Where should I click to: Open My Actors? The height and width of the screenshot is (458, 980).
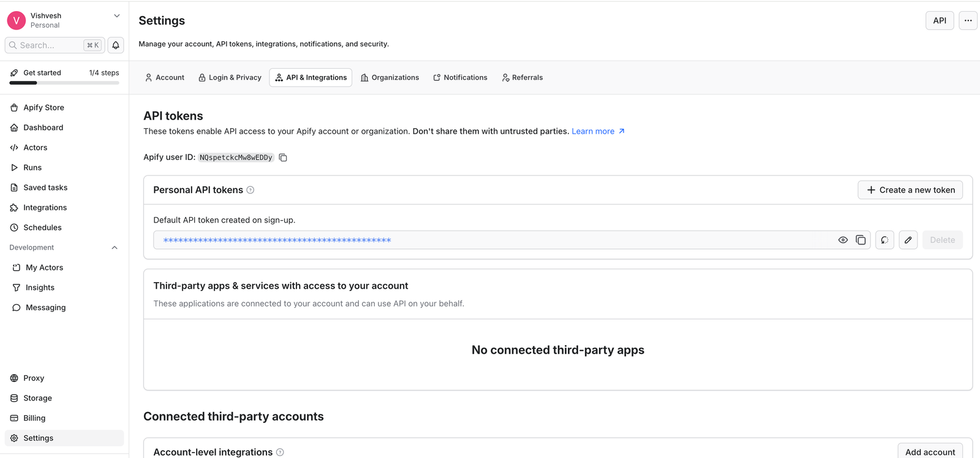[x=64, y=267]
